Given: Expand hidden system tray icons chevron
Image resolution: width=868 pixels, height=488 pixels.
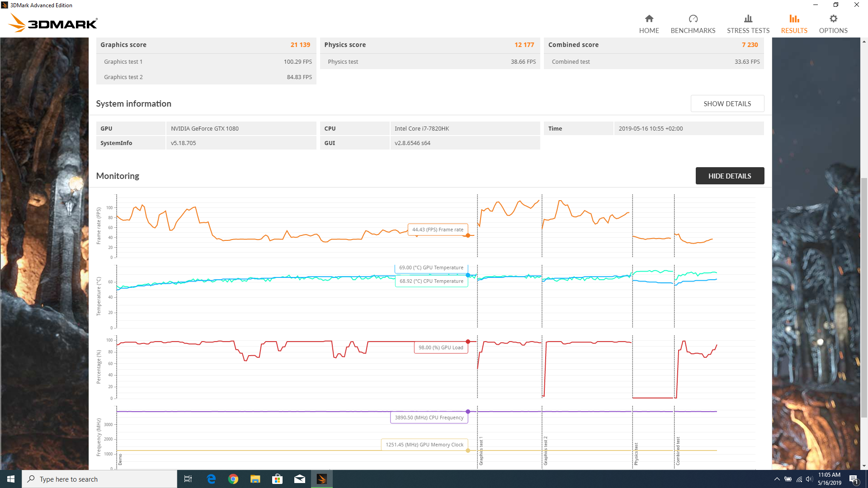Looking at the screenshot, I should (777, 479).
